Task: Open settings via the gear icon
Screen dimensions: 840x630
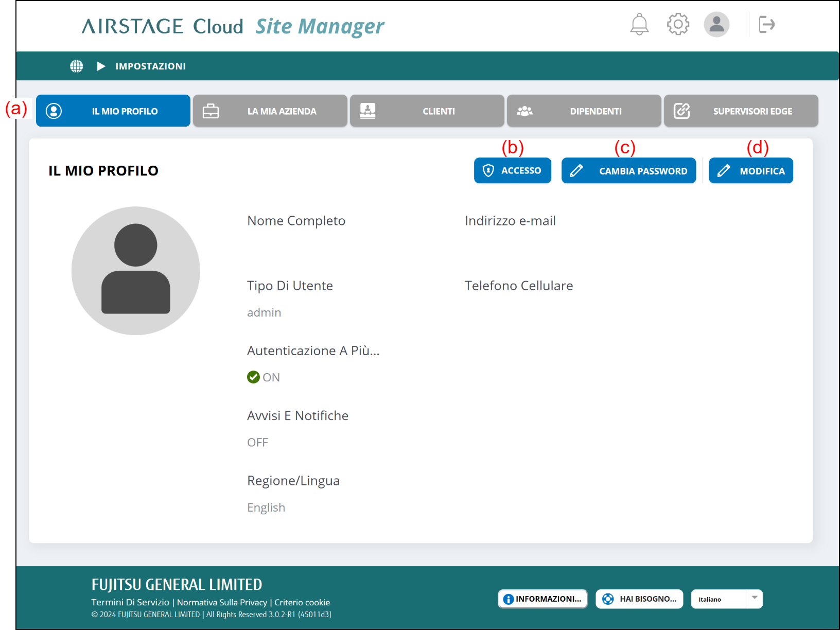Action: coord(678,24)
